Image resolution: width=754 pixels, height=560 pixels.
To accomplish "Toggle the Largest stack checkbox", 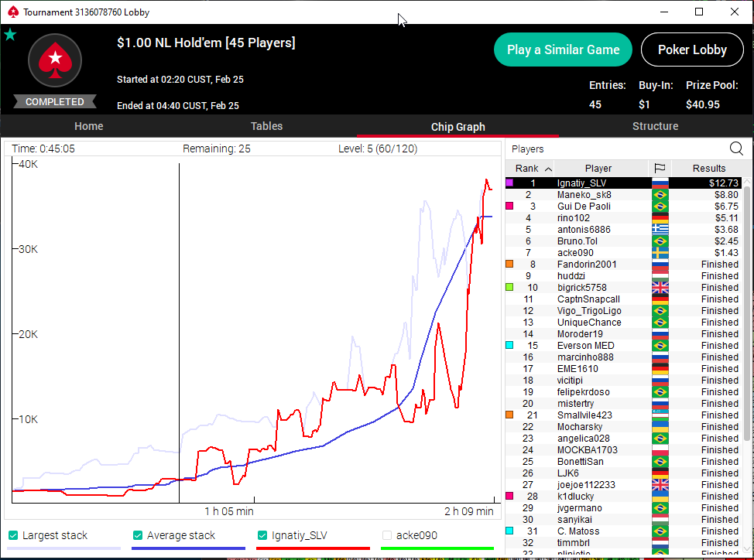I will [13, 535].
